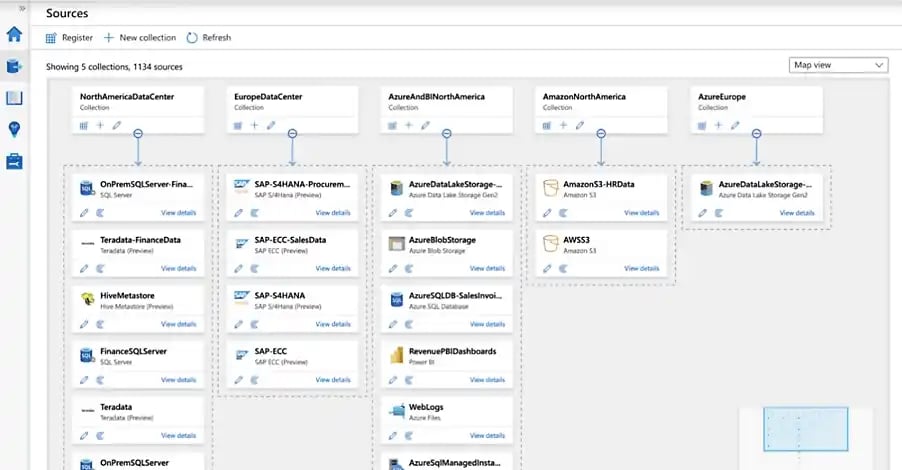Expand the left navigation chevrons

[x=22, y=8]
